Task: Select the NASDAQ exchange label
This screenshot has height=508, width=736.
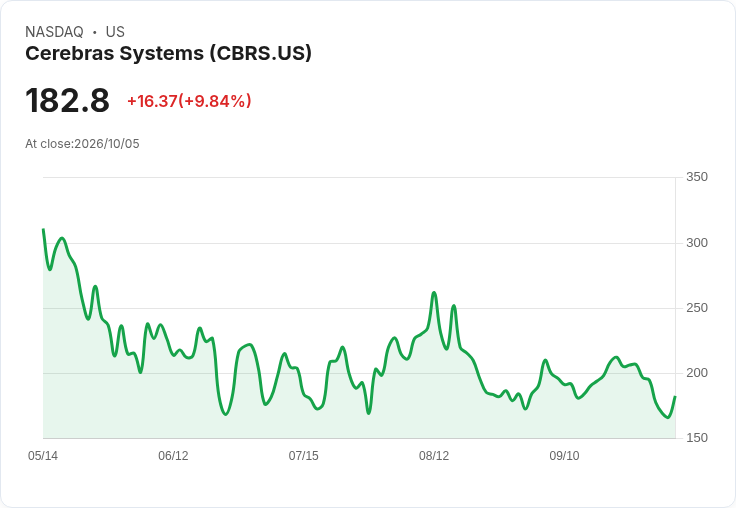Action: (54, 32)
